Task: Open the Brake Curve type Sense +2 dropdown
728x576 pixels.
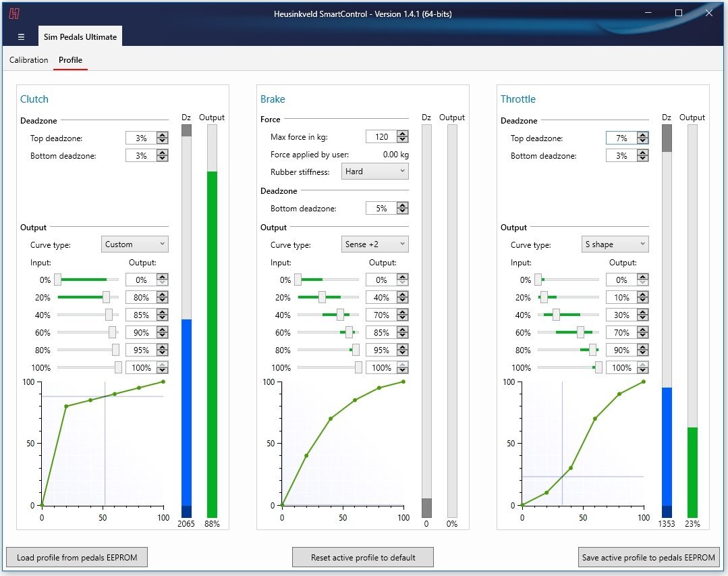Action: pos(375,244)
